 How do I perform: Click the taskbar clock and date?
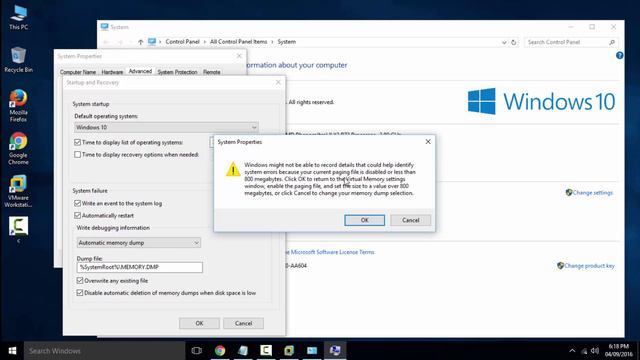[x=618, y=351]
